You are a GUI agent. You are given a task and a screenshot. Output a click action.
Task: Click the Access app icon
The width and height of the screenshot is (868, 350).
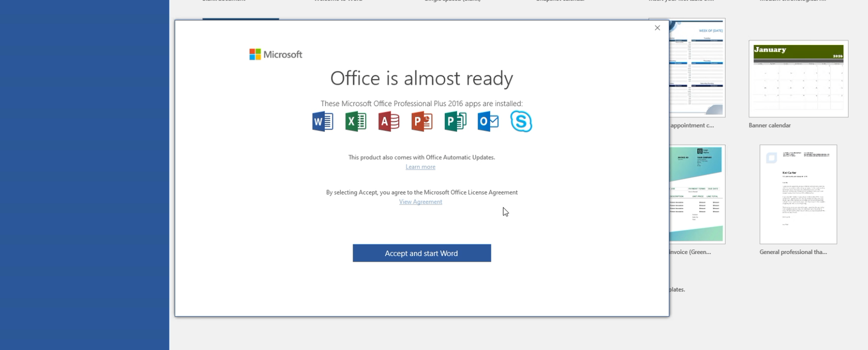pos(389,121)
